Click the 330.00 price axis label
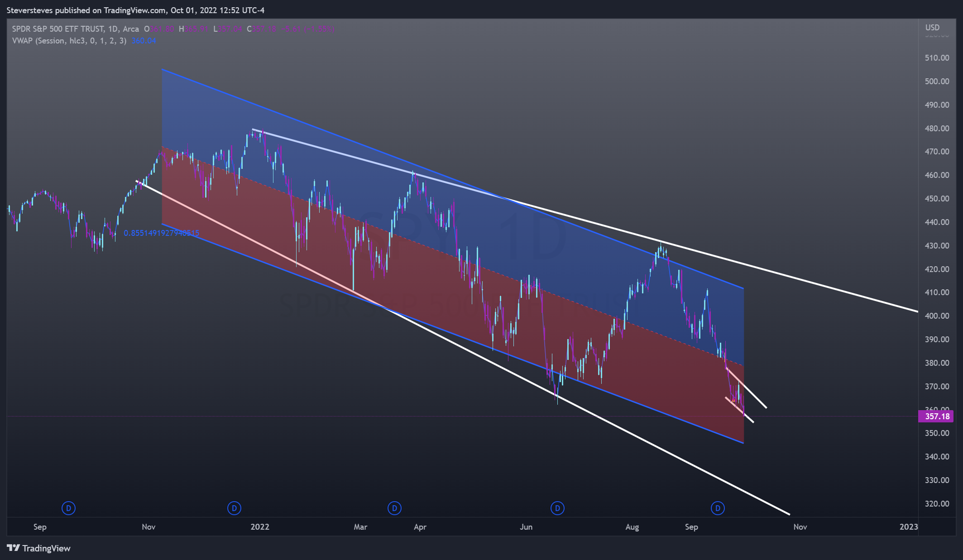Image resolution: width=963 pixels, height=560 pixels. point(937,480)
